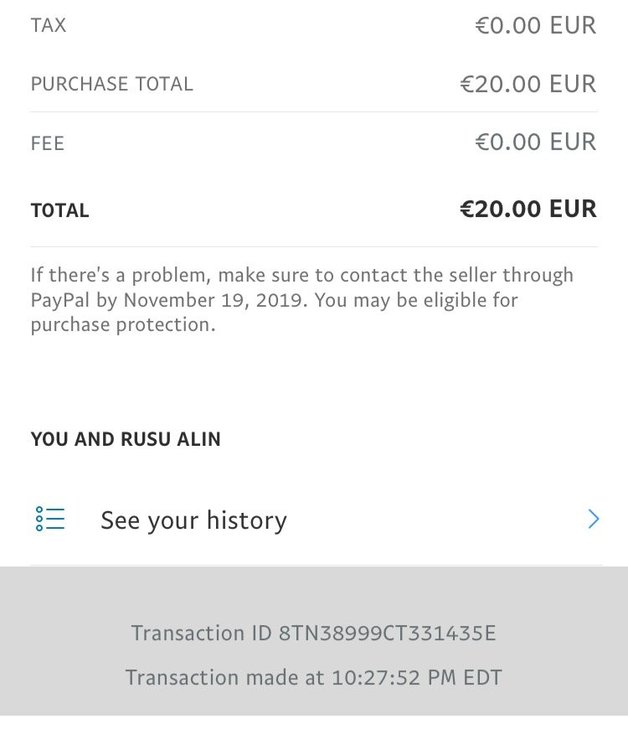
Task: Click the "Transaction ID" label text
Action: click(x=201, y=633)
